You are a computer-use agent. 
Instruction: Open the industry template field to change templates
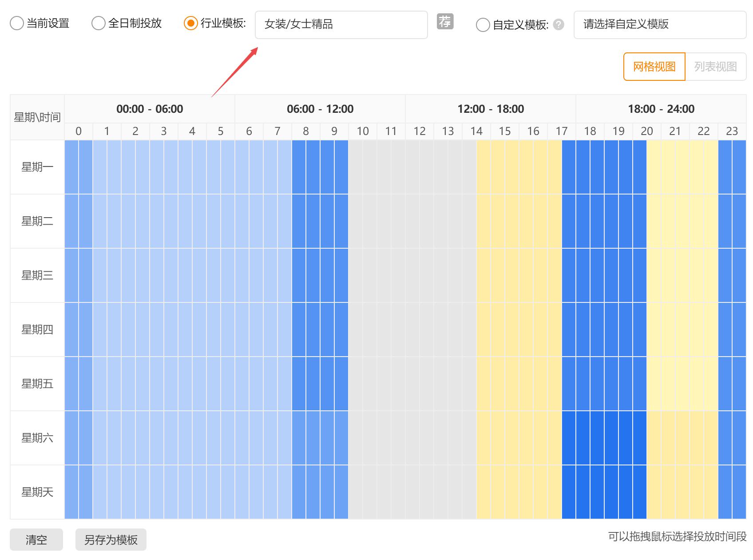pyautogui.click(x=341, y=25)
